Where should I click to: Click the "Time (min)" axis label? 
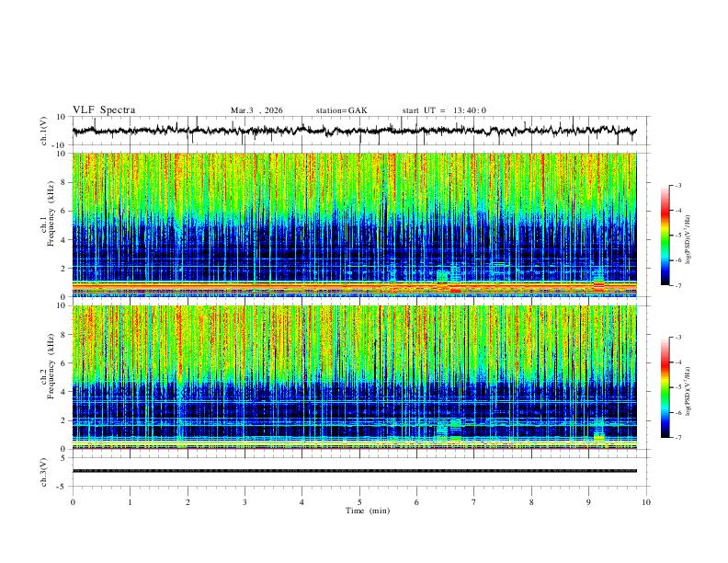(368, 511)
